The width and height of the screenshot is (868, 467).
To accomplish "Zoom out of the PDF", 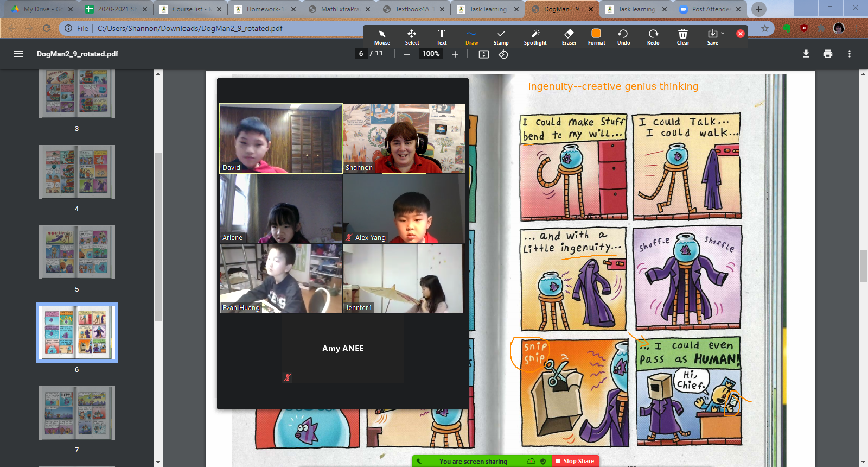I will point(406,54).
